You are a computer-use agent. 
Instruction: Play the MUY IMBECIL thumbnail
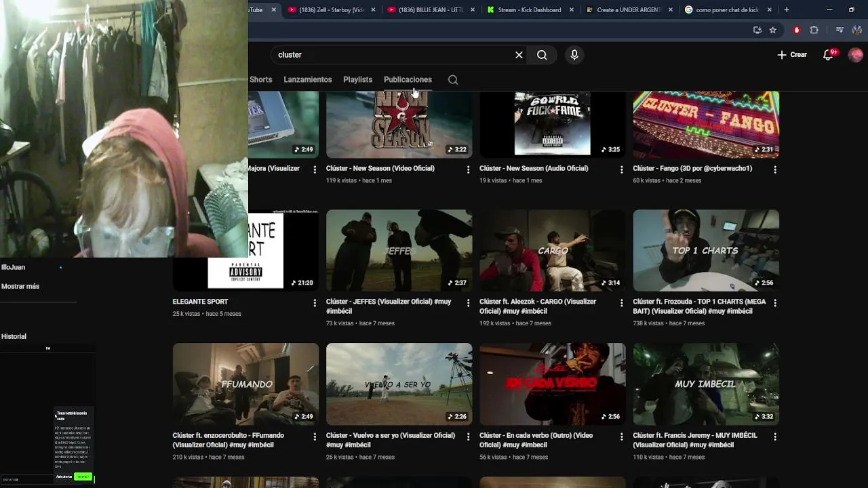coord(706,384)
